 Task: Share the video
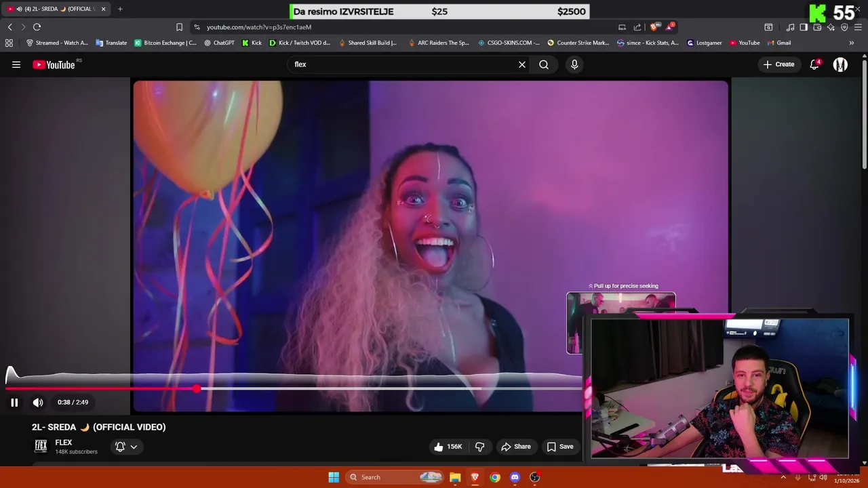point(516,447)
